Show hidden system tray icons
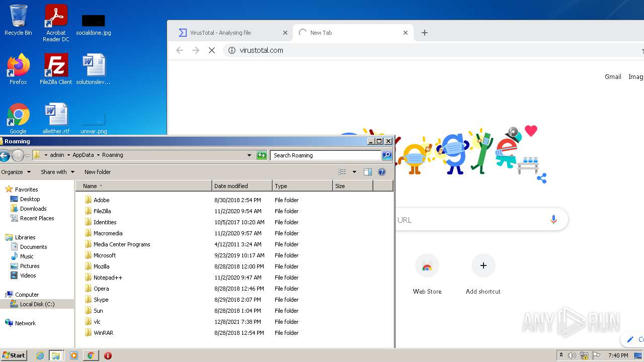Screen dimensions: 644x362 click(561, 355)
